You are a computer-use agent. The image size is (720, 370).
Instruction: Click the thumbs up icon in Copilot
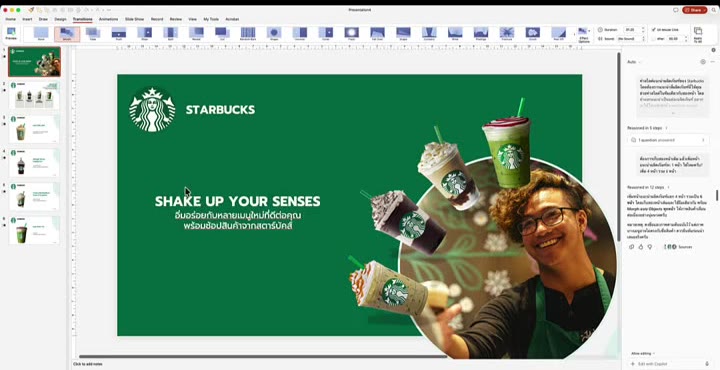pyautogui.click(x=641, y=247)
